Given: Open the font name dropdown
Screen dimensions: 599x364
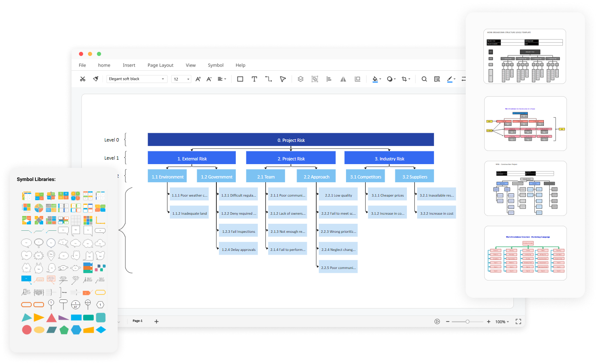Looking at the screenshot, I should (137, 79).
